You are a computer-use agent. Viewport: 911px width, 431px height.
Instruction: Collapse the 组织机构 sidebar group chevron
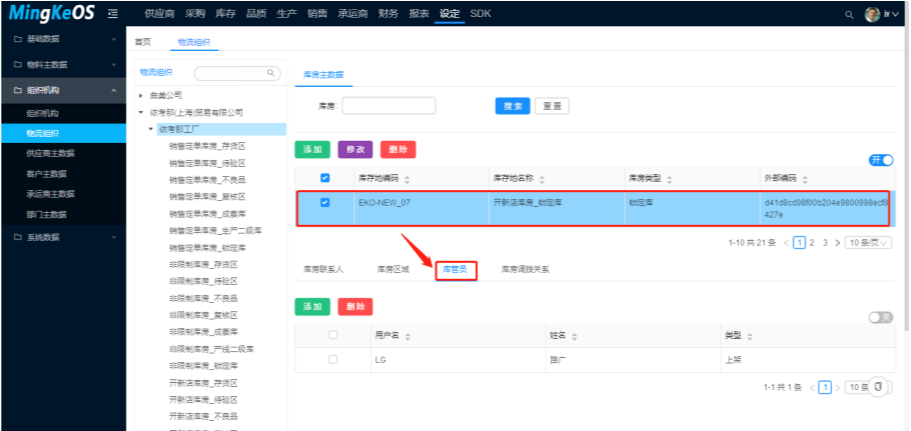point(114,90)
